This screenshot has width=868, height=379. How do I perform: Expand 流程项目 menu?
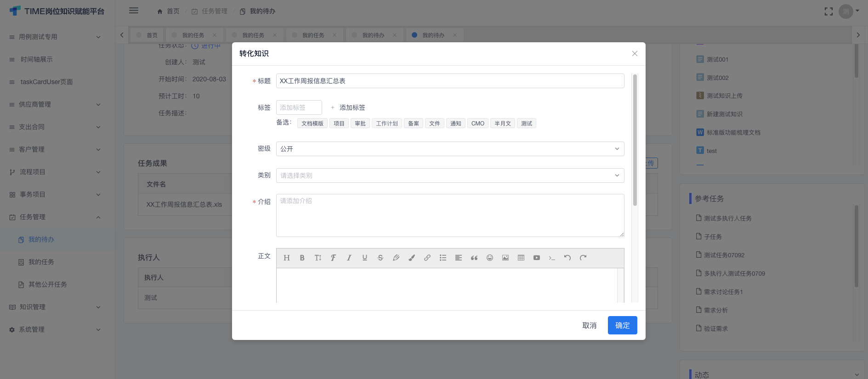(x=57, y=172)
